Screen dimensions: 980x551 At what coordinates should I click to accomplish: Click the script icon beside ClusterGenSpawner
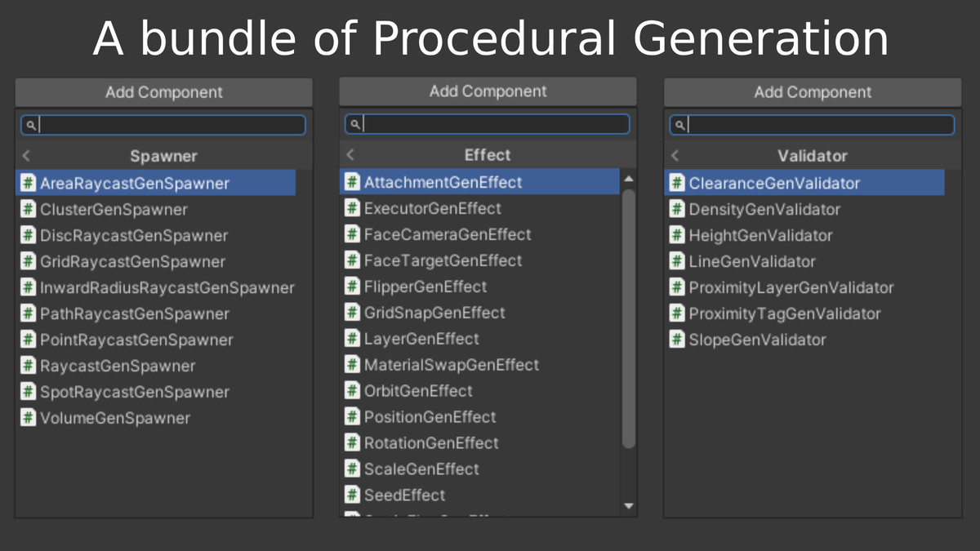[x=28, y=209]
